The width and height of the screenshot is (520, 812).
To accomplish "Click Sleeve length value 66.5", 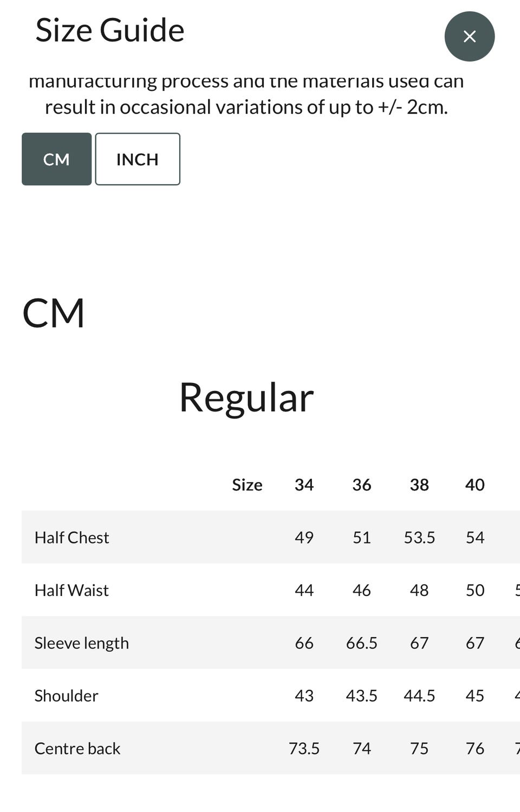I will tap(362, 643).
